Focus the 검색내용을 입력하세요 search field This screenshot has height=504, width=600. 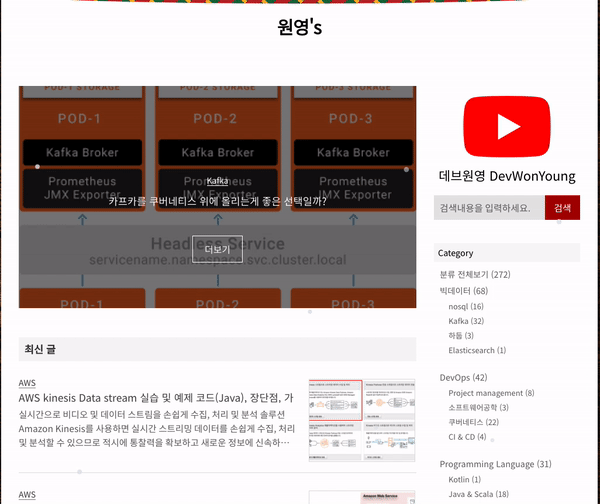tap(489, 208)
